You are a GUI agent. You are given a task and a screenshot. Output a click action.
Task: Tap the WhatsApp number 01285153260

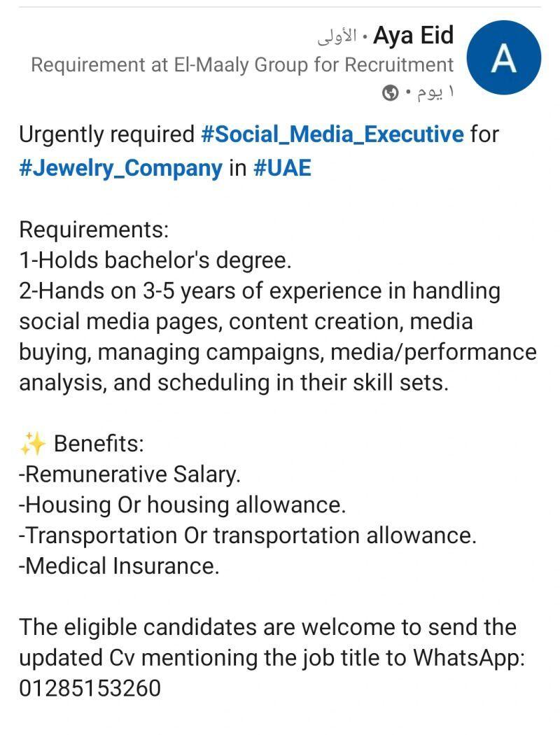coord(90,688)
